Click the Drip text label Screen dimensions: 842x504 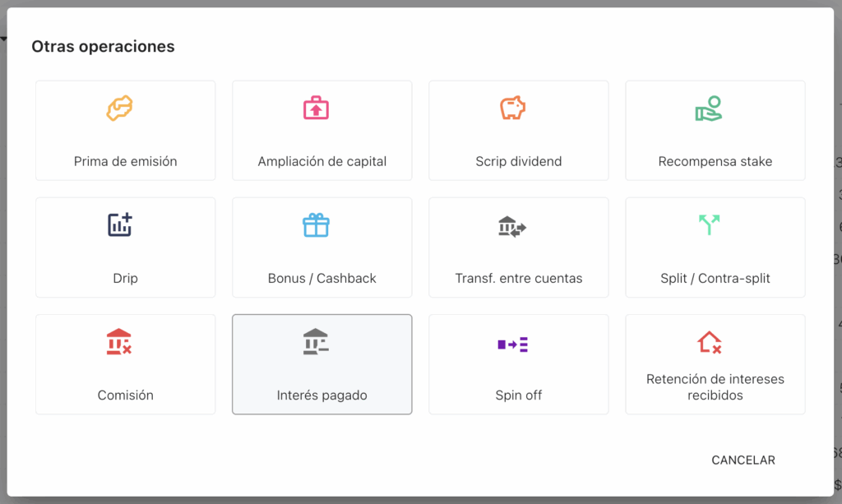(126, 279)
